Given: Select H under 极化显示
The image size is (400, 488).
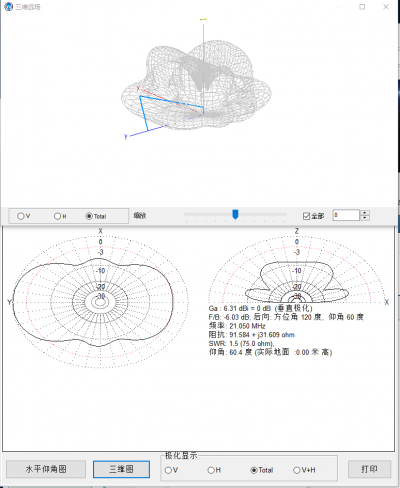Looking at the screenshot, I should pos(214,470).
